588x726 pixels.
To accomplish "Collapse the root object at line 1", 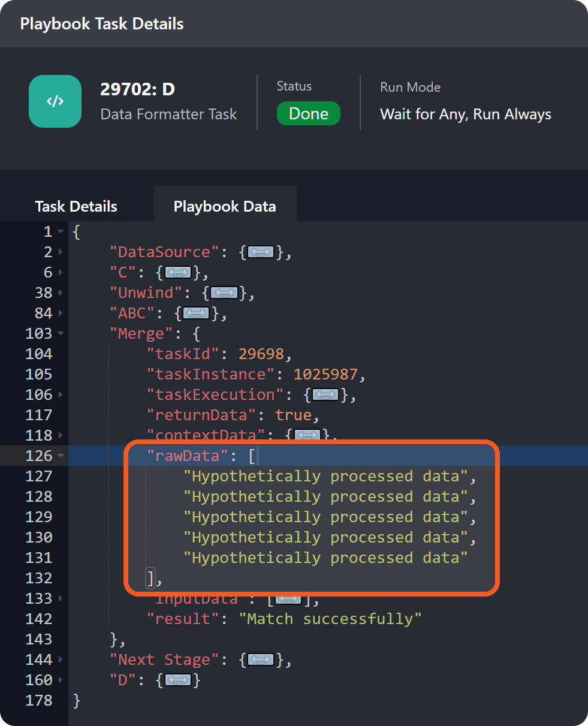I will [x=61, y=232].
